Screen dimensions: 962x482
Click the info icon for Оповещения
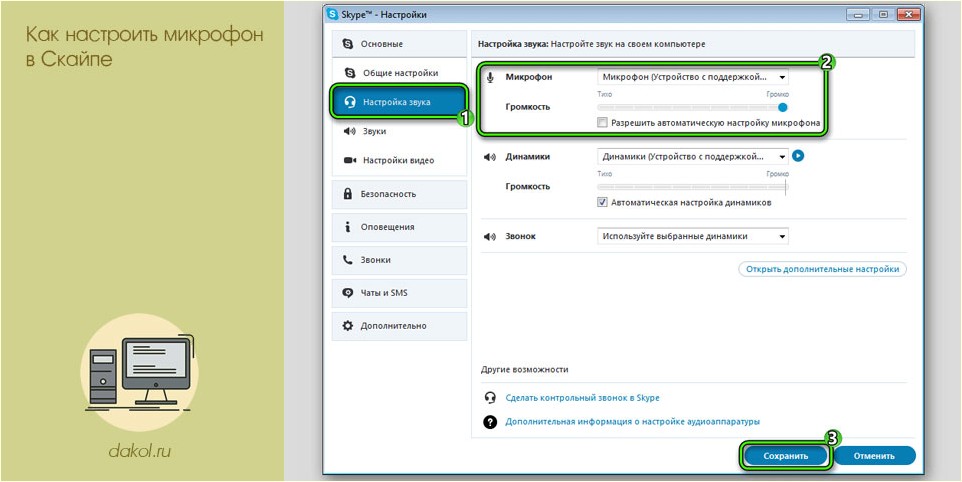[x=348, y=227]
